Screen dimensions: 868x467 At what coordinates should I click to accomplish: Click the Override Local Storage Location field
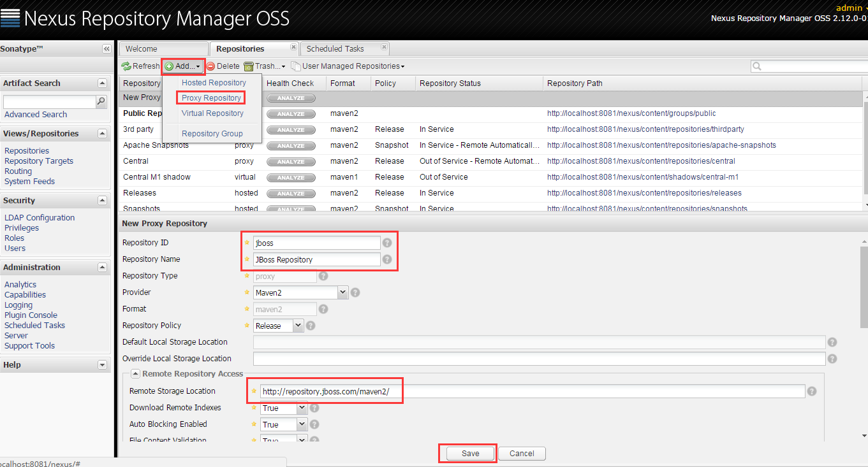tap(540, 359)
